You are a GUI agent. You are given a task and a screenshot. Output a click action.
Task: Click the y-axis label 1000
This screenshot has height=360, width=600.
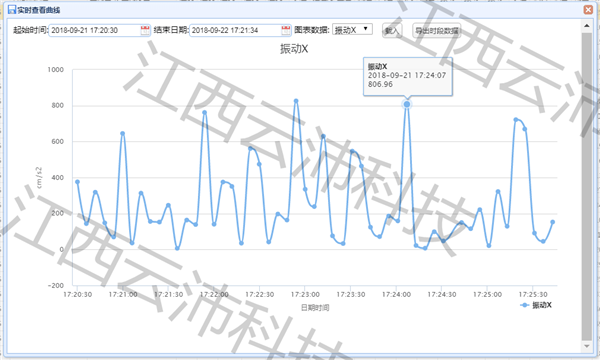coord(55,70)
